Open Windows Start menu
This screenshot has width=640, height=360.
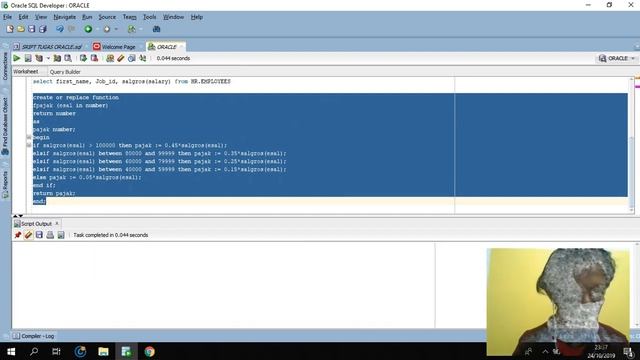[11, 351]
